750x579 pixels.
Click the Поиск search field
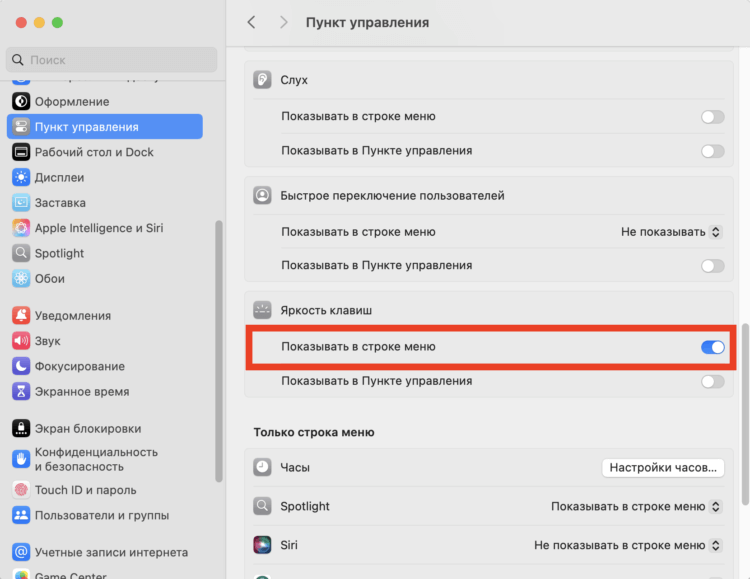coord(111,60)
